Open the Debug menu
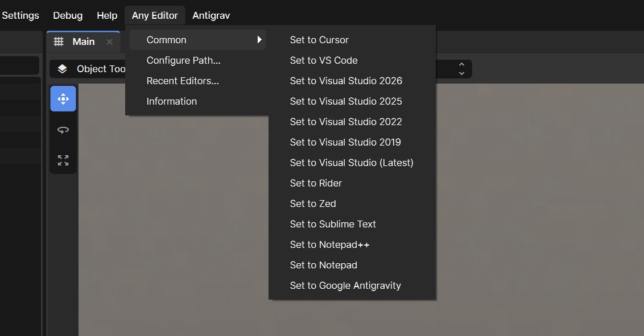This screenshot has height=336, width=644. [x=68, y=15]
